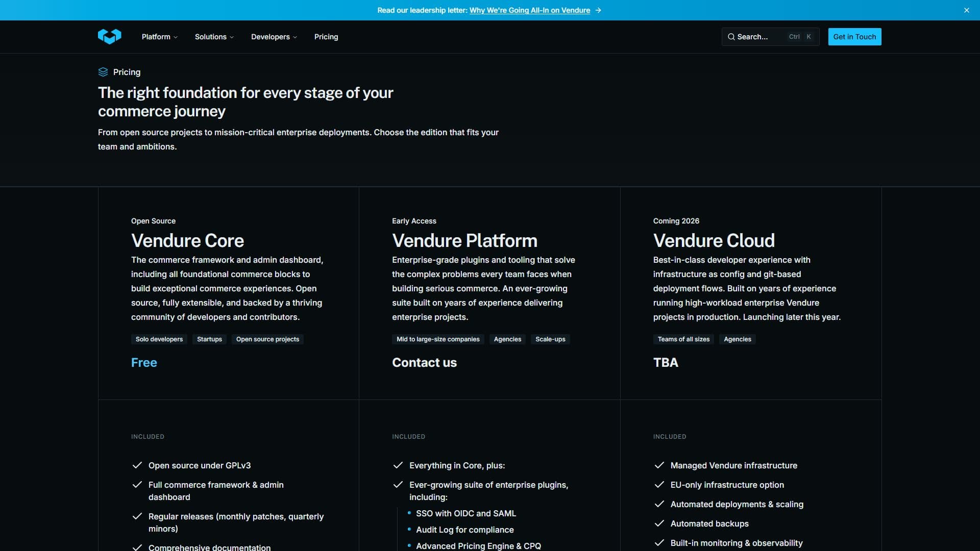
Task: Select the Mid to large-size companies tag
Action: point(438,339)
